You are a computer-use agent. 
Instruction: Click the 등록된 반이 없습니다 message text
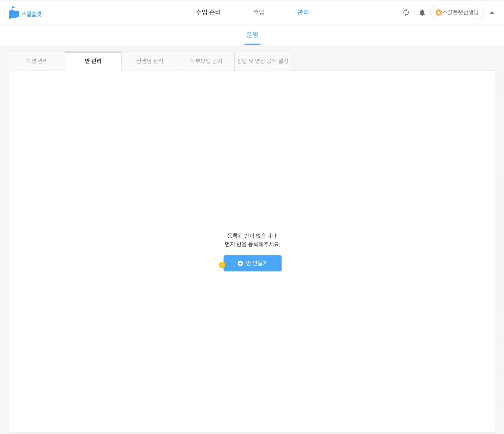pyautogui.click(x=252, y=236)
